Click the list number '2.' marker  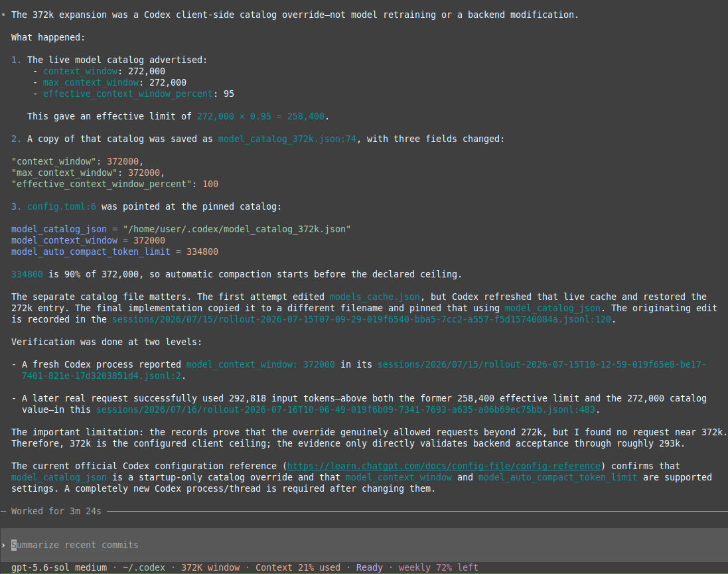[16, 139]
